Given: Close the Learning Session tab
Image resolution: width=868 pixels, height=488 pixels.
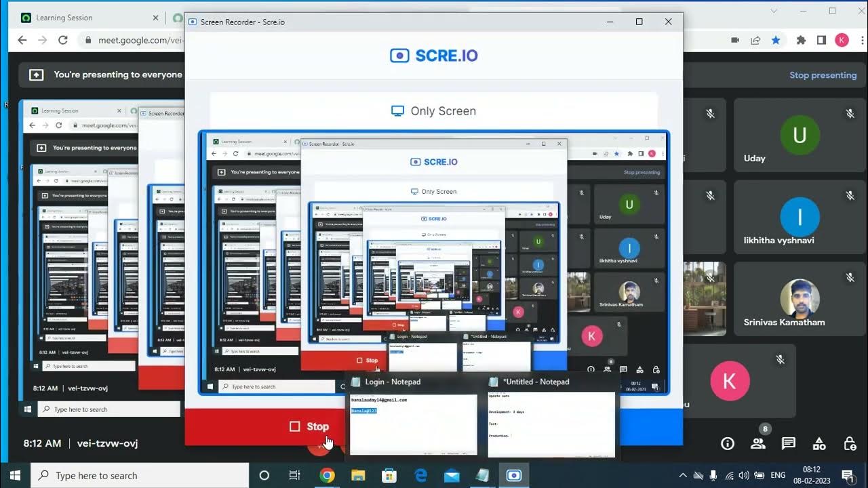Looking at the screenshot, I should tap(155, 18).
